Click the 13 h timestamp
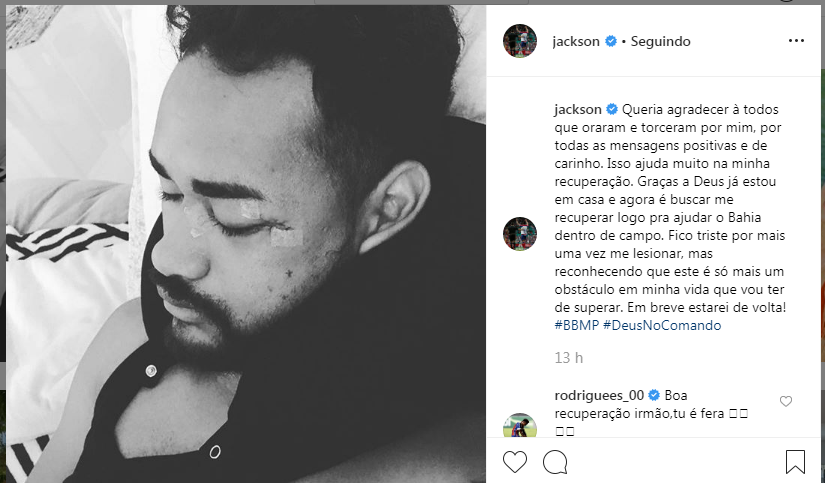The height and width of the screenshot is (483, 825). coord(569,358)
